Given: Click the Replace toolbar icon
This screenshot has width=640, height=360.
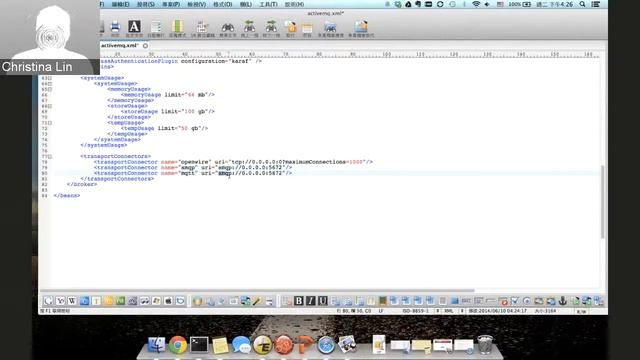Looking at the screenshot, I should coord(291,27).
